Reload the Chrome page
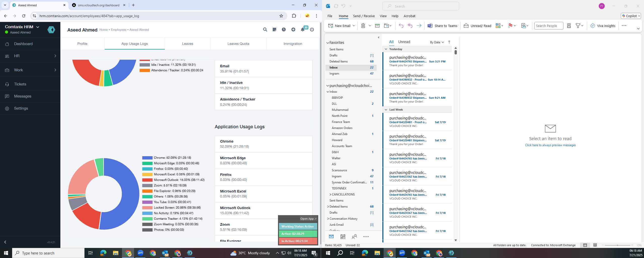Image resolution: width=644 pixels, height=258 pixels. pyautogui.click(x=24, y=16)
